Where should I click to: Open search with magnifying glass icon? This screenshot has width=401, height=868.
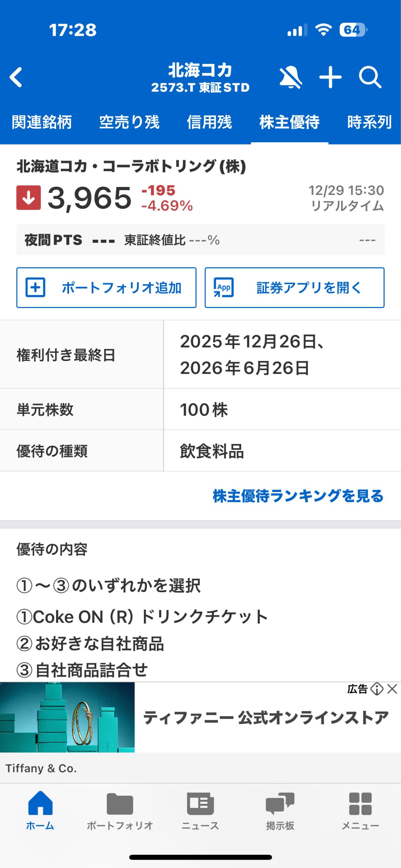tap(370, 77)
